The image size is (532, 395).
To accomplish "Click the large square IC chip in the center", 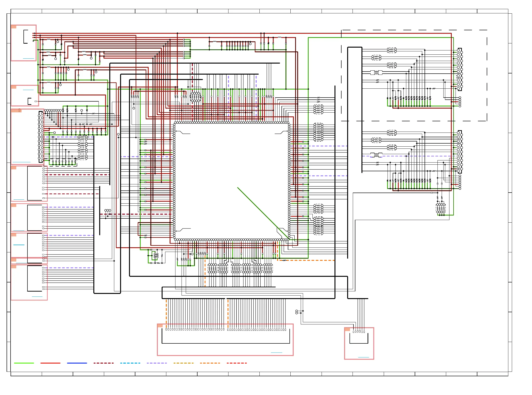I will (x=232, y=181).
